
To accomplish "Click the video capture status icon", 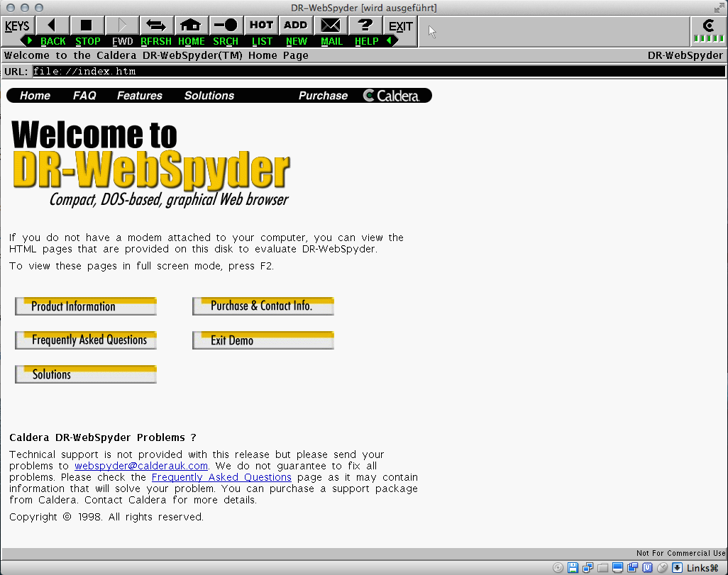I will [x=632, y=568].
